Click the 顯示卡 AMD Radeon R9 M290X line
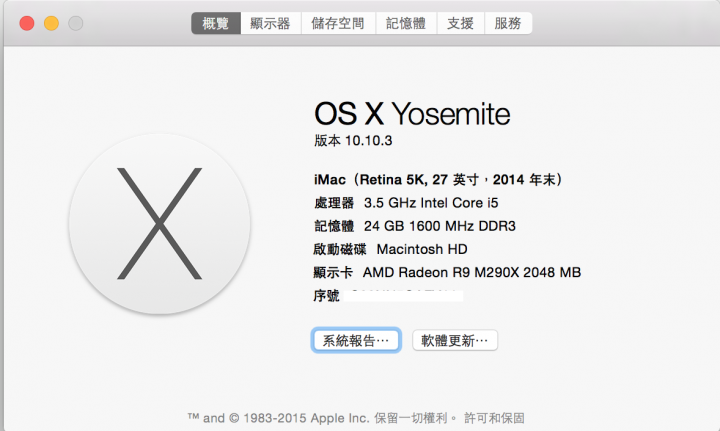Image resolution: width=720 pixels, height=431 pixels. [447, 272]
